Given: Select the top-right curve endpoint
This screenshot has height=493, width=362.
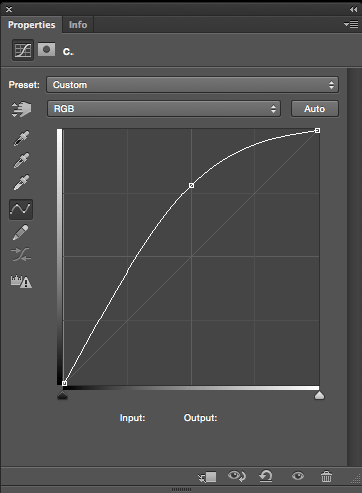Looking at the screenshot, I should 317,131.
